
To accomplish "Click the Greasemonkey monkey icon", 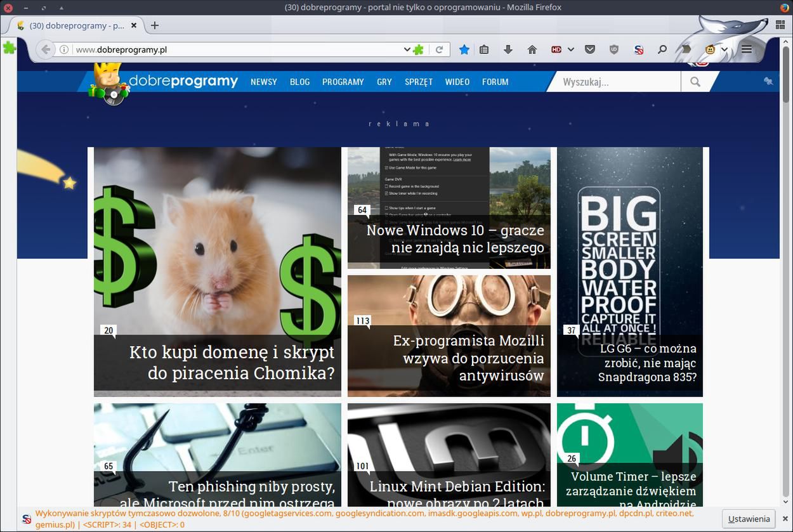I will [x=711, y=49].
